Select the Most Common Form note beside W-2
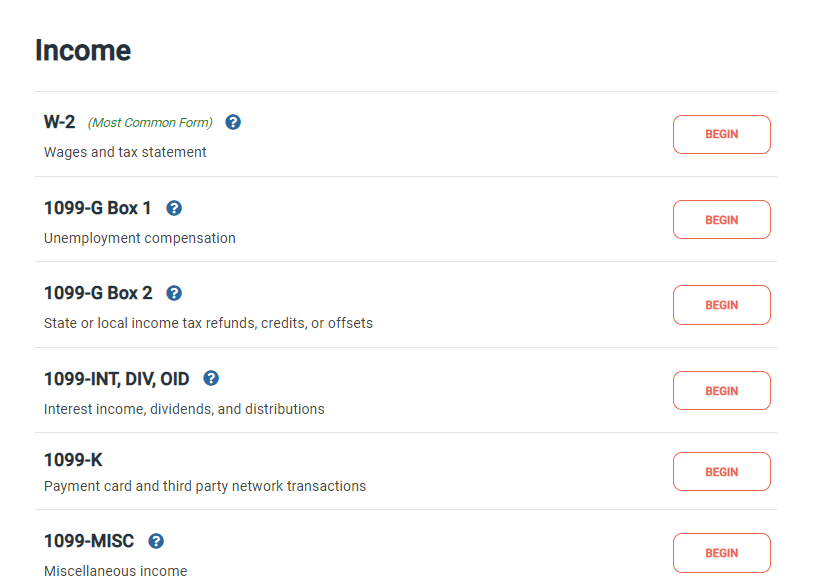 149,121
